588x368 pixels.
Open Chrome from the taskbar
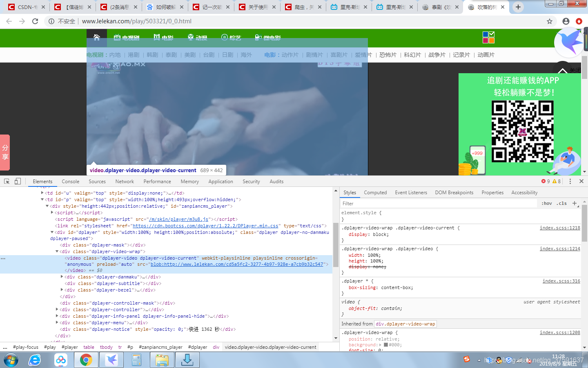click(x=86, y=360)
